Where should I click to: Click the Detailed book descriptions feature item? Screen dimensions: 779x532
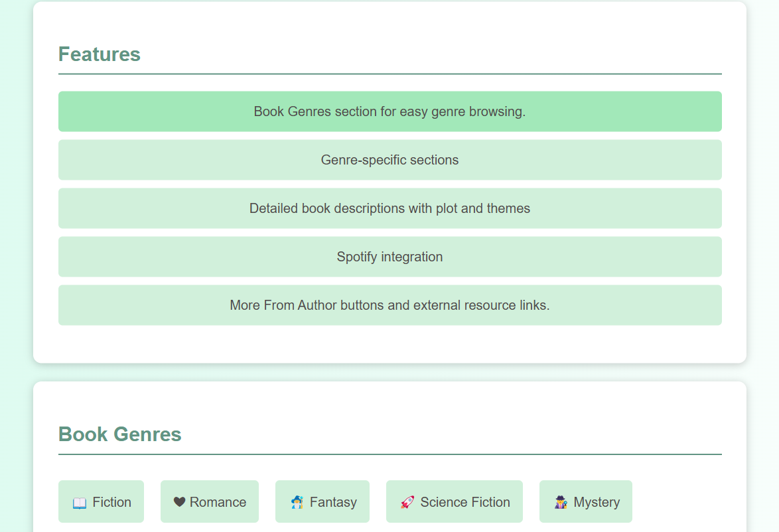389,208
